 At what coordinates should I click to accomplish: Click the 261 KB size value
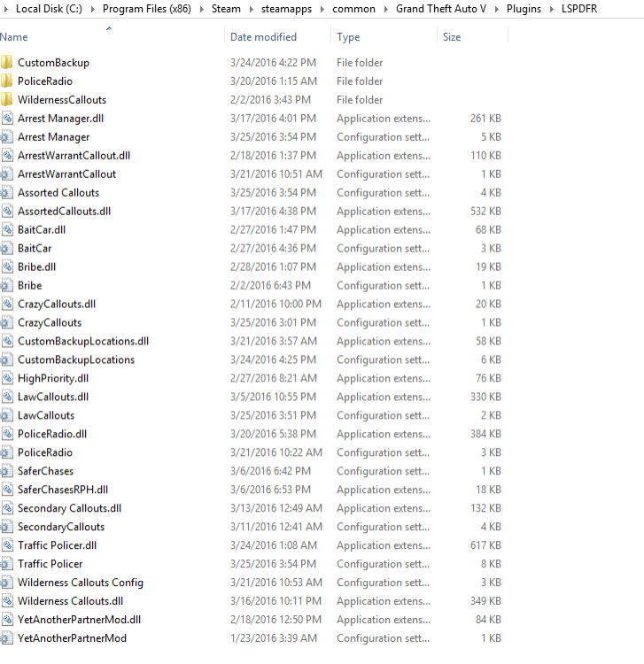pos(485,119)
